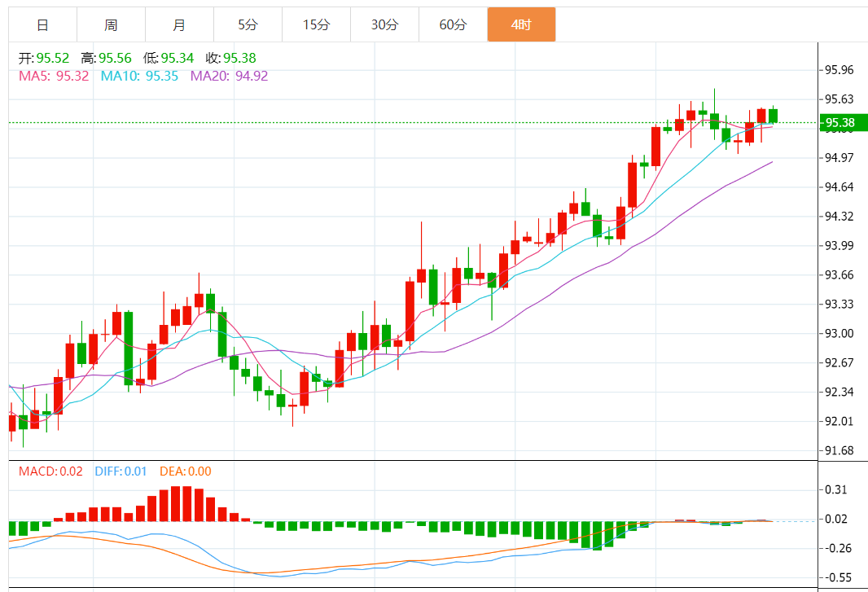Switch to the 日 (daily) chart tab

click(42, 24)
